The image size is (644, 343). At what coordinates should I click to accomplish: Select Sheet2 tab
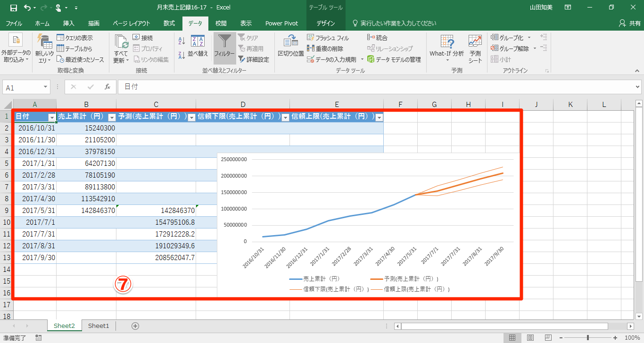[65, 326]
